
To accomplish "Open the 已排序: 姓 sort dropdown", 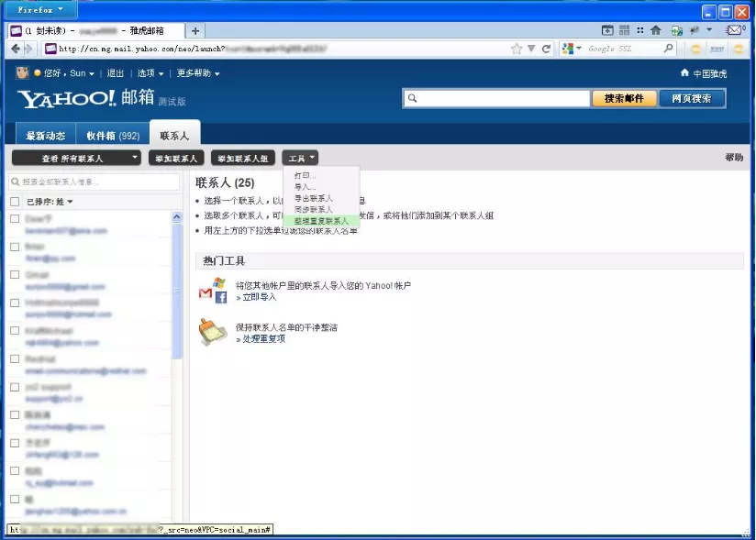I will coord(50,202).
